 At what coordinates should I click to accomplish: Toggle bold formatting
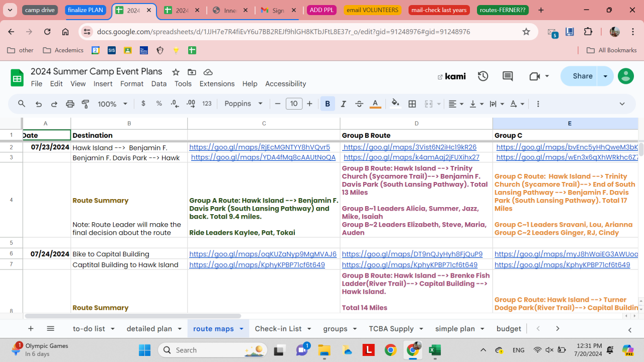328,104
